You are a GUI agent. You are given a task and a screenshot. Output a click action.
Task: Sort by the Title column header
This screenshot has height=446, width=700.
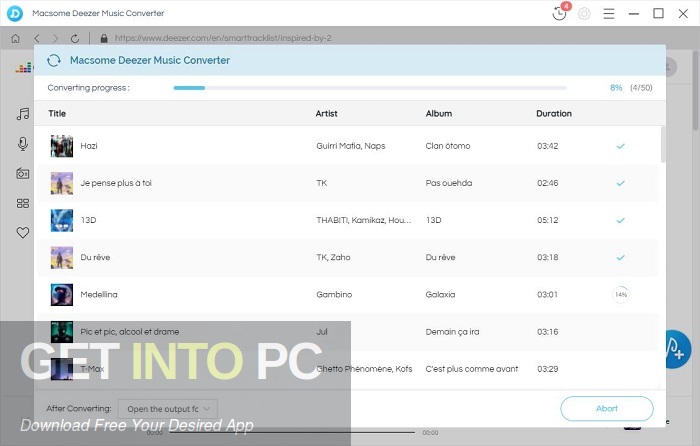[57, 113]
